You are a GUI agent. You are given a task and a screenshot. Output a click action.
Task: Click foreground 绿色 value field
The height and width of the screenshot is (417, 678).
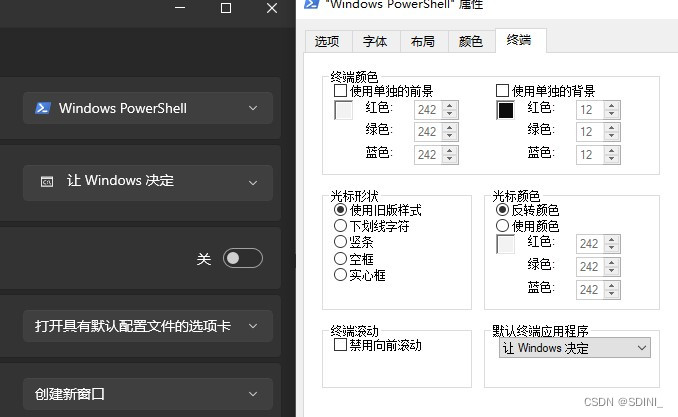pyautogui.click(x=428, y=132)
